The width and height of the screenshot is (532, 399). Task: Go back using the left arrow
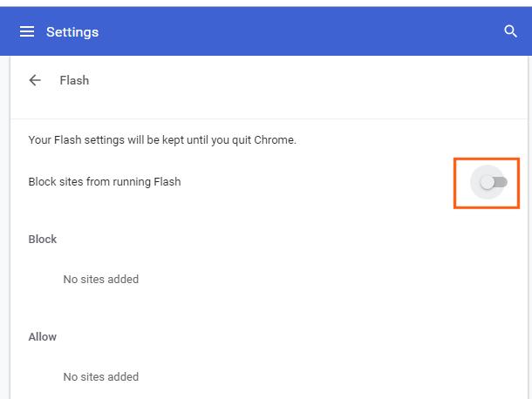[x=35, y=80]
